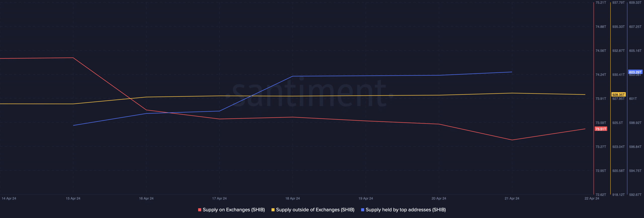Click the 74.88T axis label

coord(601,27)
